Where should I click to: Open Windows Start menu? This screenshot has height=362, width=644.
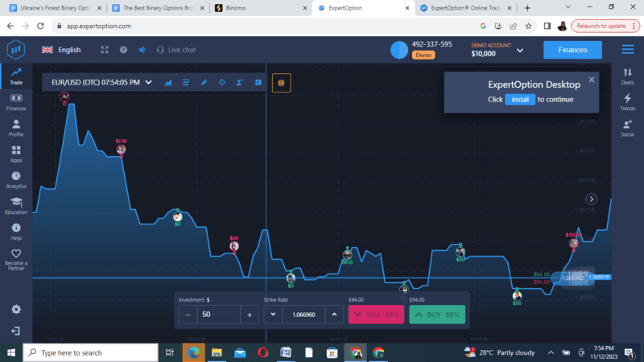click(11, 352)
